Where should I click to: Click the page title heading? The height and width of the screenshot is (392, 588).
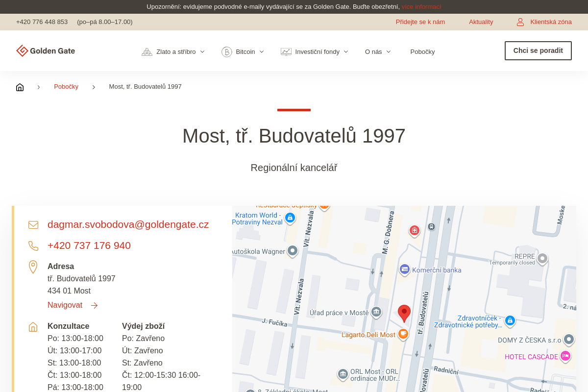(294, 136)
